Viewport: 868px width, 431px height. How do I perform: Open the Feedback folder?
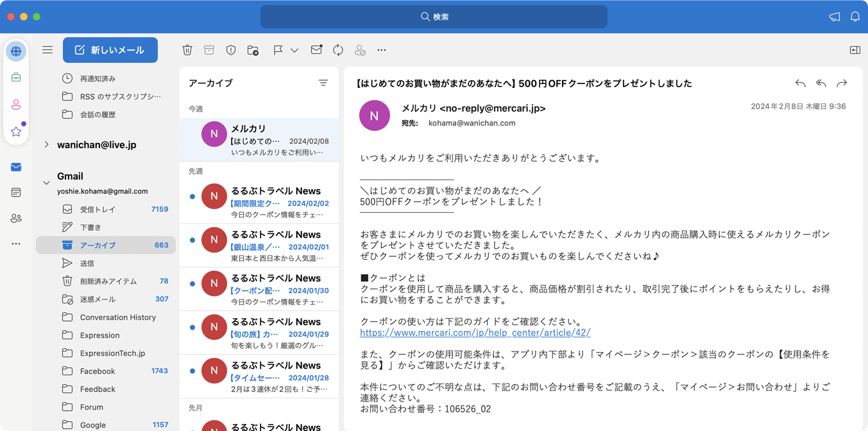[106, 389]
